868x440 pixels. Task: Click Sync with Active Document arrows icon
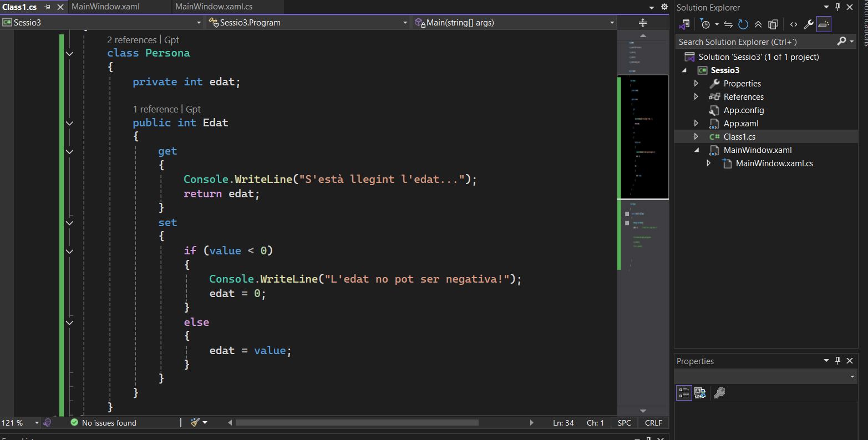(728, 24)
